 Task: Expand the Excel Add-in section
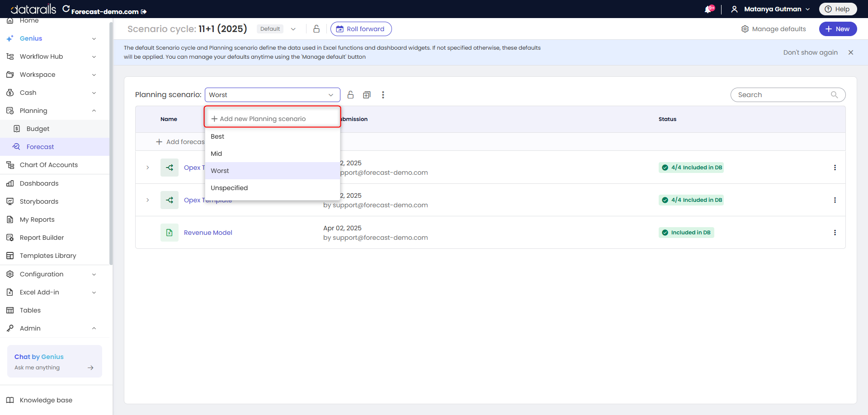tap(94, 293)
